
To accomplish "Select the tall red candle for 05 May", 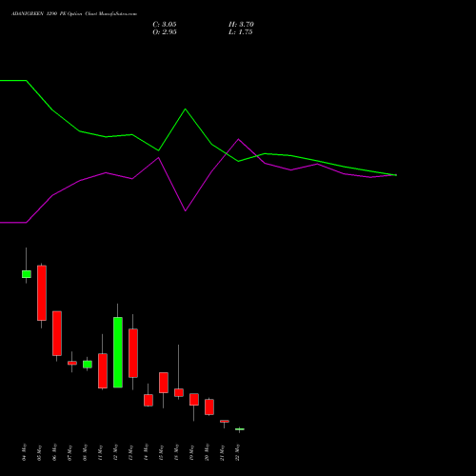I will [42, 293].
